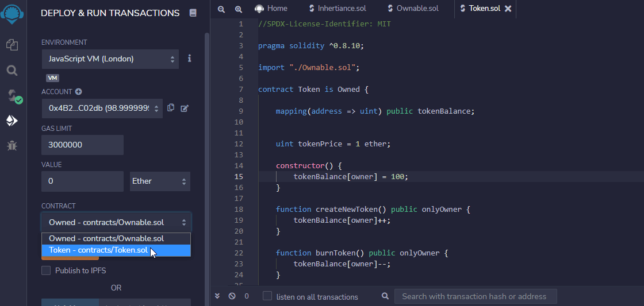Image resolution: width=644 pixels, height=306 pixels.
Task: Open the Remix home logo icon
Action: (x=12, y=14)
